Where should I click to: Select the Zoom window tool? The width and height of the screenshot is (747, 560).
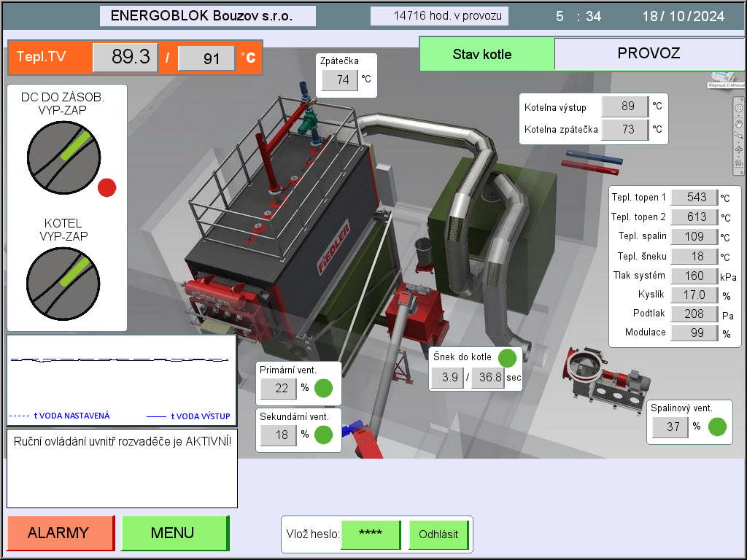point(739,136)
